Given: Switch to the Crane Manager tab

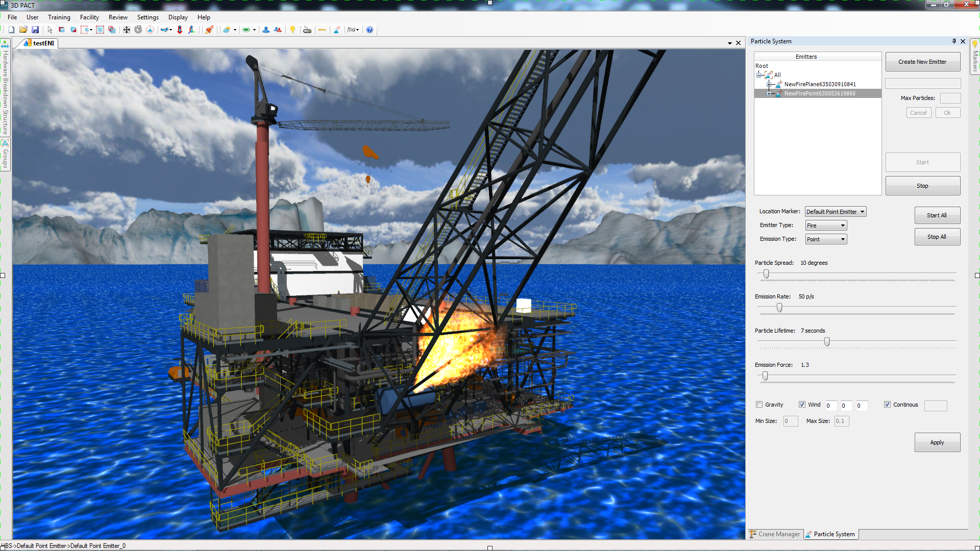Looking at the screenshot, I should (x=774, y=534).
